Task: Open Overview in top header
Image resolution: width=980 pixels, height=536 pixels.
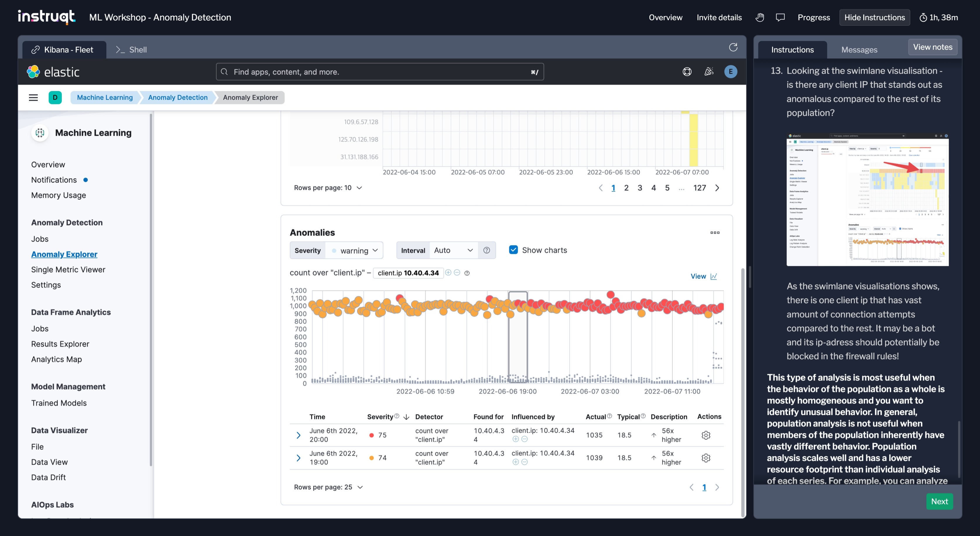Action: [x=665, y=18]
